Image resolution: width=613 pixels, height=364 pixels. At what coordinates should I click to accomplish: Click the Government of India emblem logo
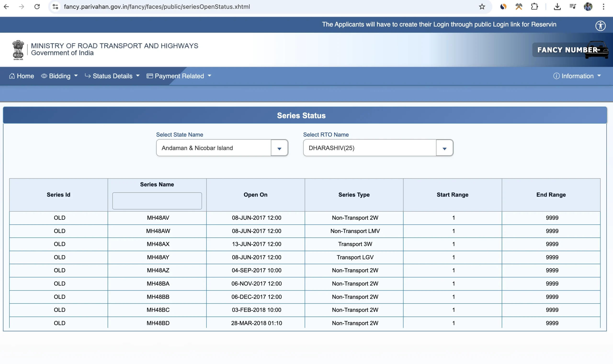[x=17, y=50]
